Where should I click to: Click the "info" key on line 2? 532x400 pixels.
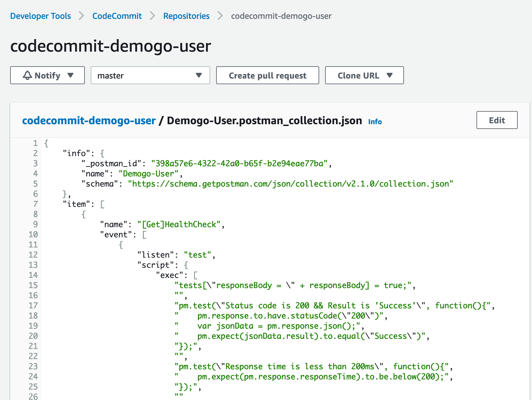tap(76, 153)
